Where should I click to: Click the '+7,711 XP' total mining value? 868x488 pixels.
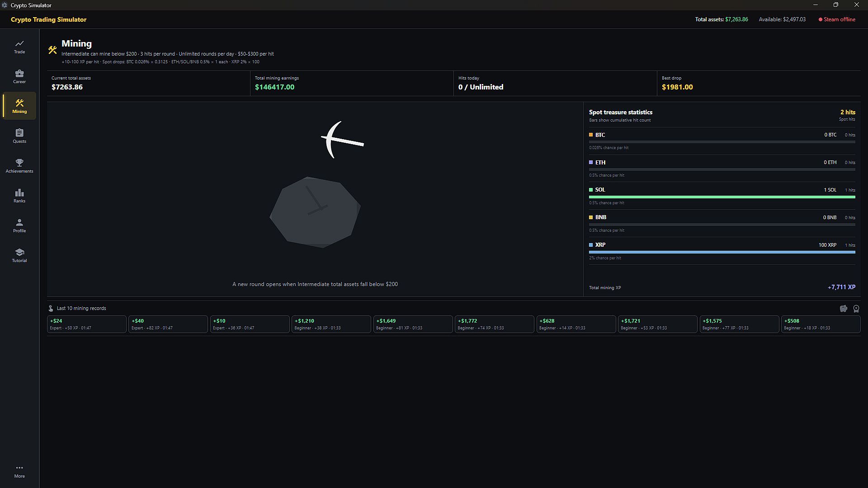click(842, 287)
